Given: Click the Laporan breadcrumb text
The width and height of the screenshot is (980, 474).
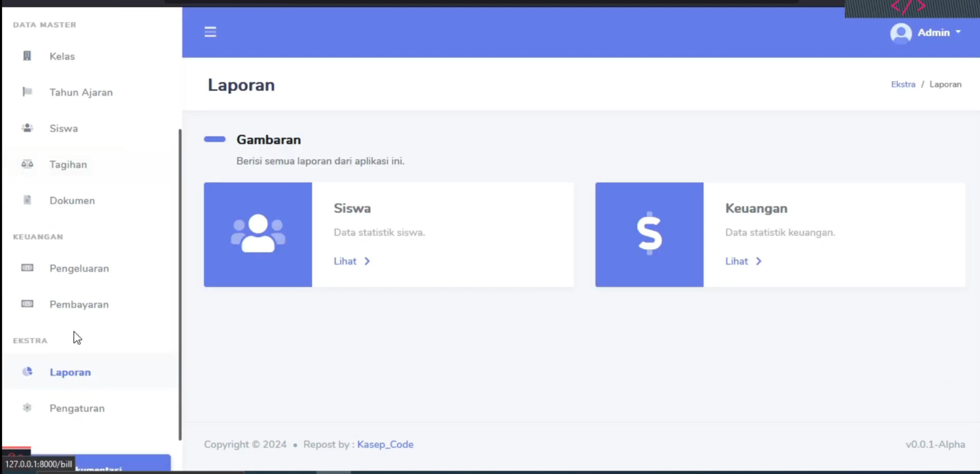Looking at the screenshot, I should pyautogui.click(x=945, y=84).
